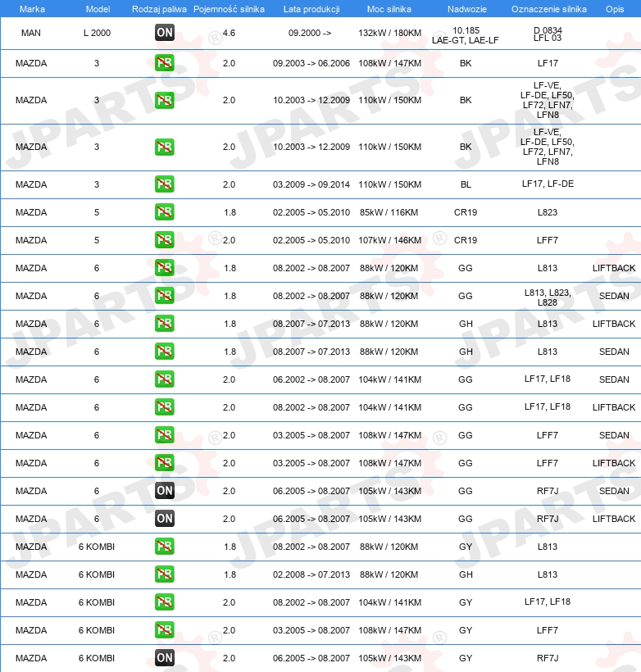This screenshot has height=672, width=641.
Task: Click the 10.185 LAE-GT, LAE-LF body cell
Action: click(466, 35)
